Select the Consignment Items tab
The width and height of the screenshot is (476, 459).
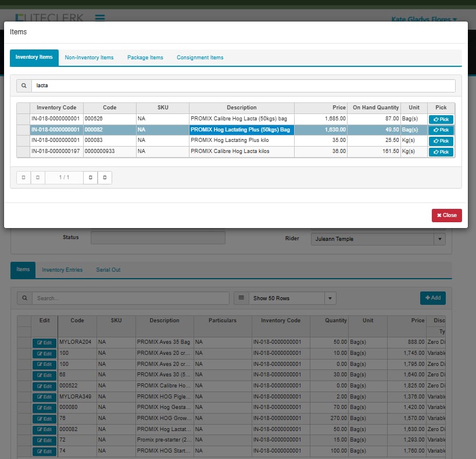pyautogui.click(x=200, y=58)
